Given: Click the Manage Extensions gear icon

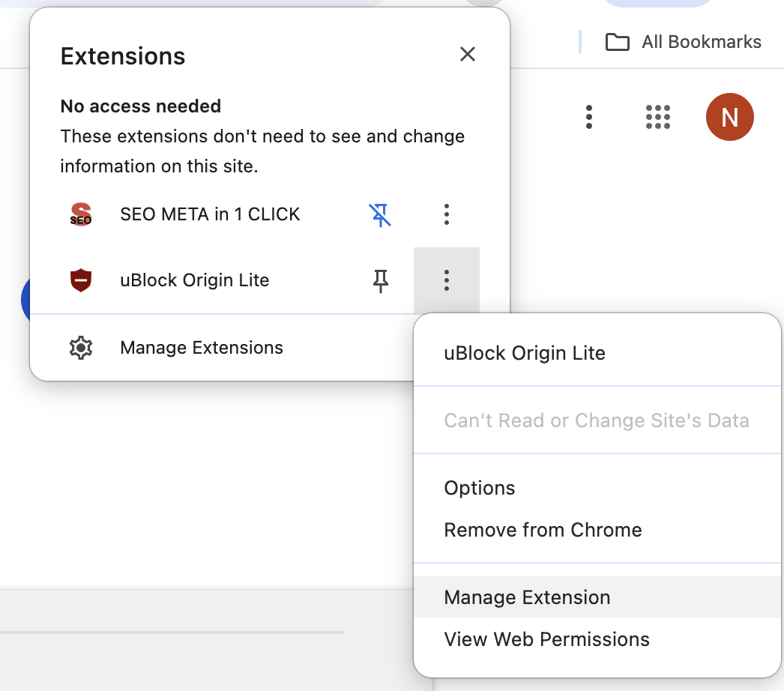Looking at the screenshot, I should click(x=80, y=348).
